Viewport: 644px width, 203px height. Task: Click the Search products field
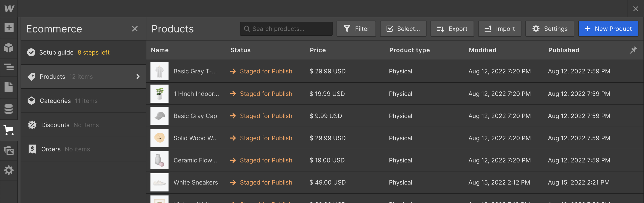point(286,29)
